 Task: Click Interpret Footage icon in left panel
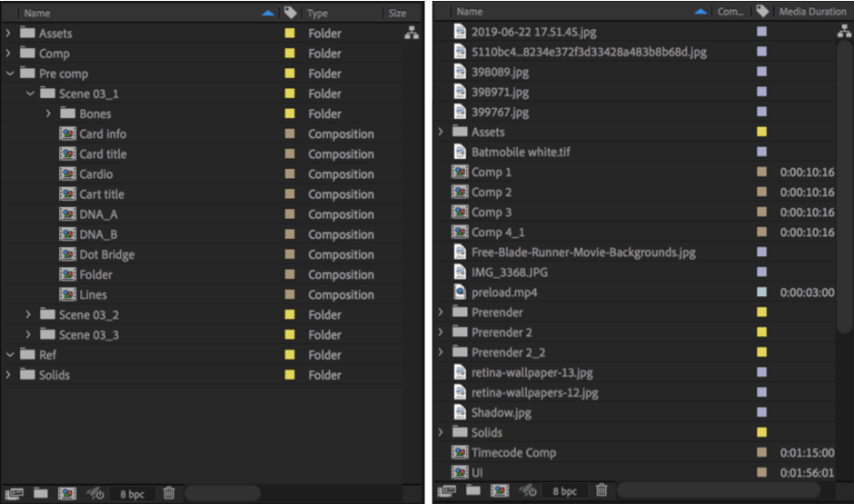(x=15, y=493)
